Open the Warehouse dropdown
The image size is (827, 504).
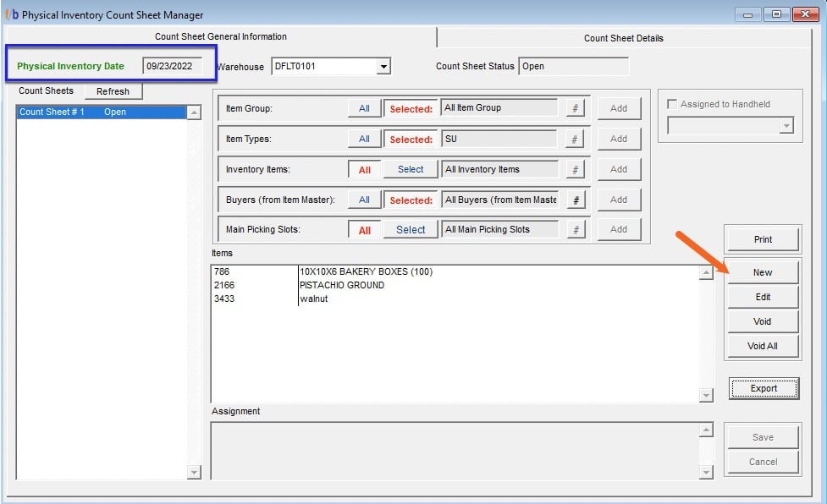383,65
